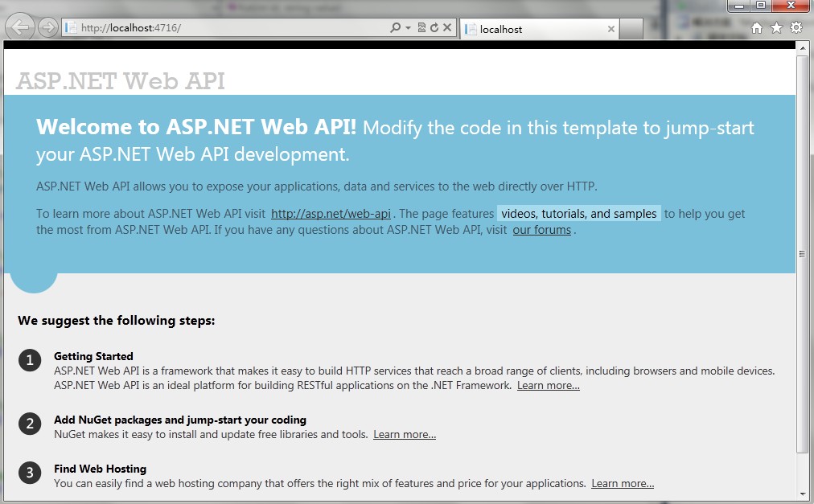Stop loading with the address bar X icon
The image size is (814, 504).
(447, 27)
